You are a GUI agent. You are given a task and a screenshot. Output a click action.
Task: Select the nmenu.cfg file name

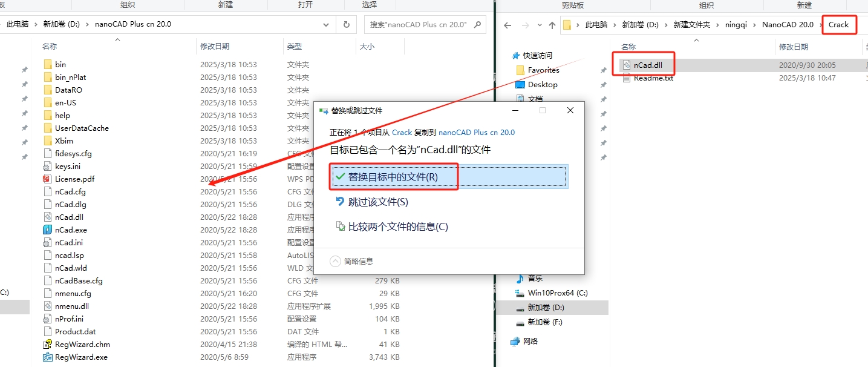coord(73,293)
